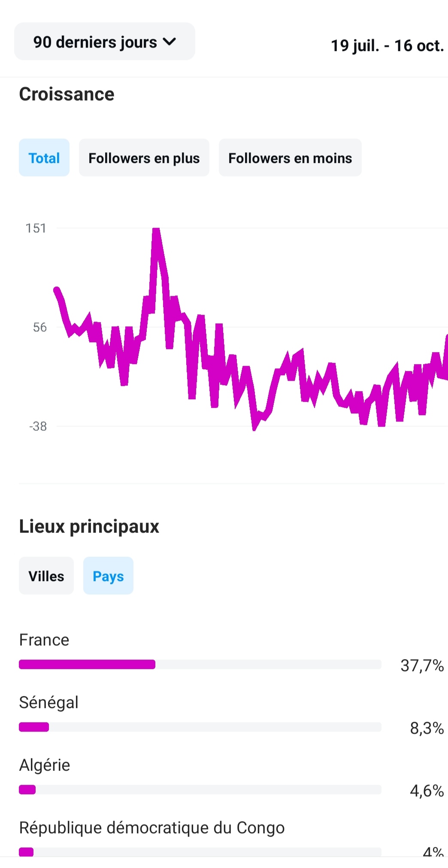Click the chevron arrow beside 90 derniers jours
The width and height of the screenshot is (448, 868).
[170, 42]
